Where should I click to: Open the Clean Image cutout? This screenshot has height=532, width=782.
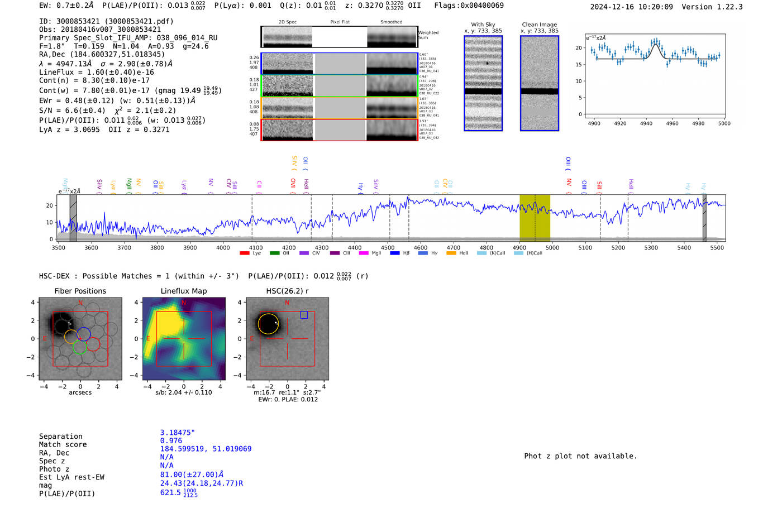[540, 83]
